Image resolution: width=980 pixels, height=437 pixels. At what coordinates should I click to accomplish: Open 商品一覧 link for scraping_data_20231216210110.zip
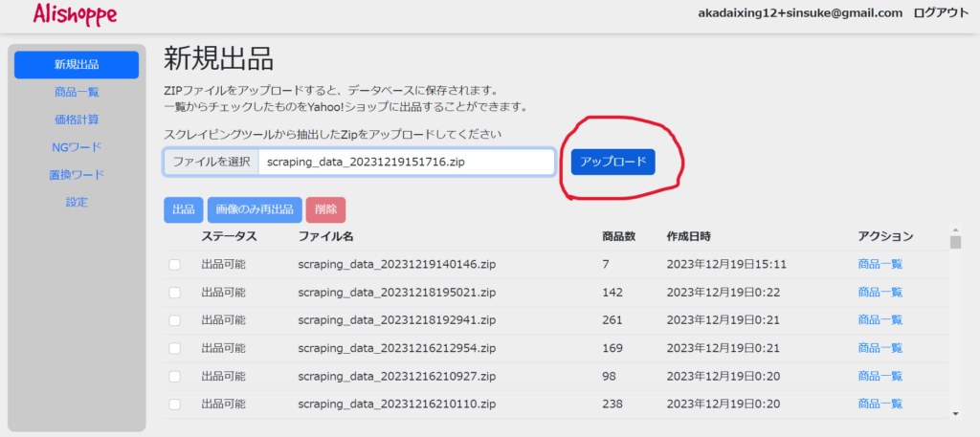880,404
